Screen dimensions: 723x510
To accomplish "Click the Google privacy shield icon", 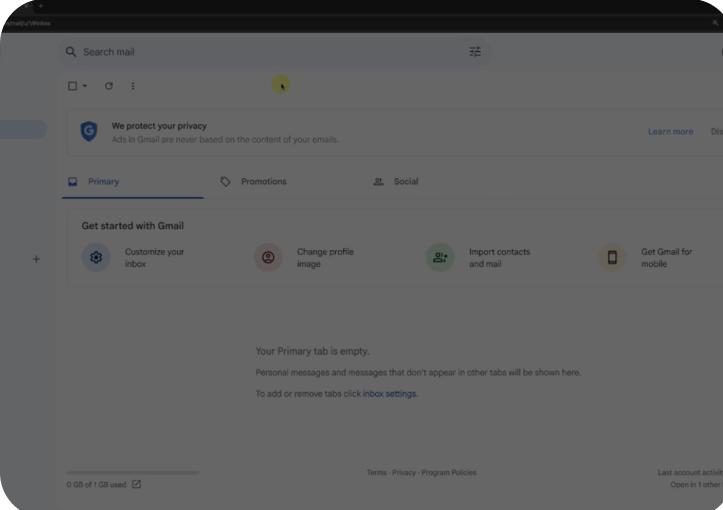I will coord(89,131).
